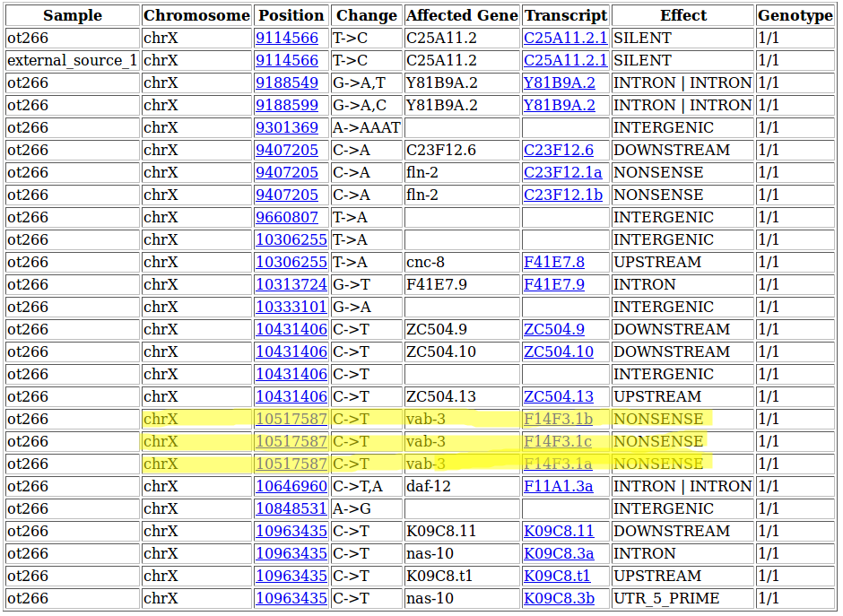
Task: Open transcript link C23F12.6
Action: tap(558, 150)
